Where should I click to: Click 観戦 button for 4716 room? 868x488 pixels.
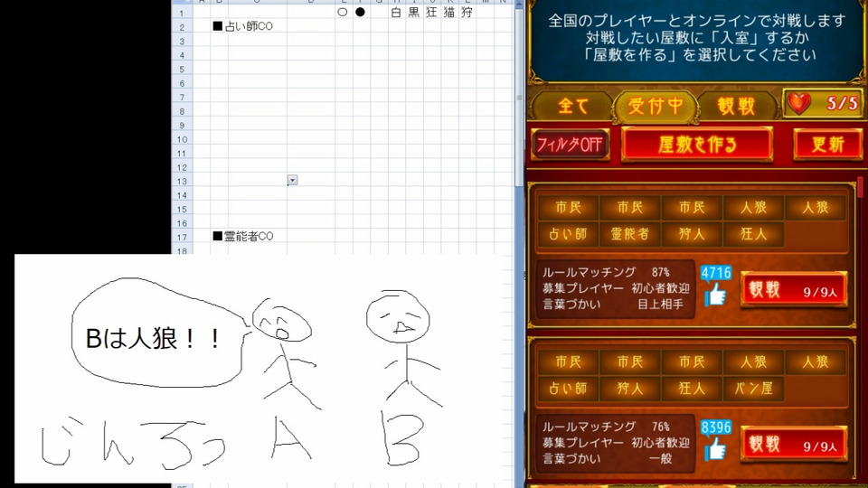pos(794,289)
